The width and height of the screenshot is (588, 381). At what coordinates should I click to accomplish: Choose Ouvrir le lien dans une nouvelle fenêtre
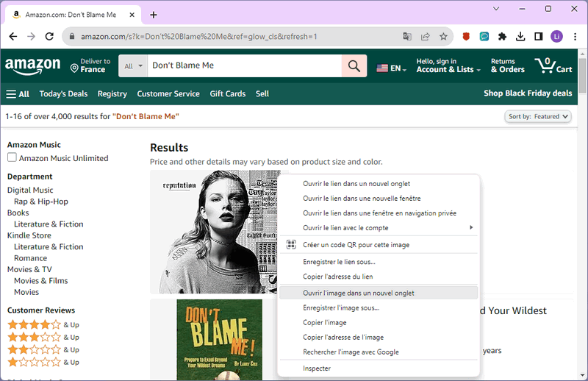pos(379,198)
